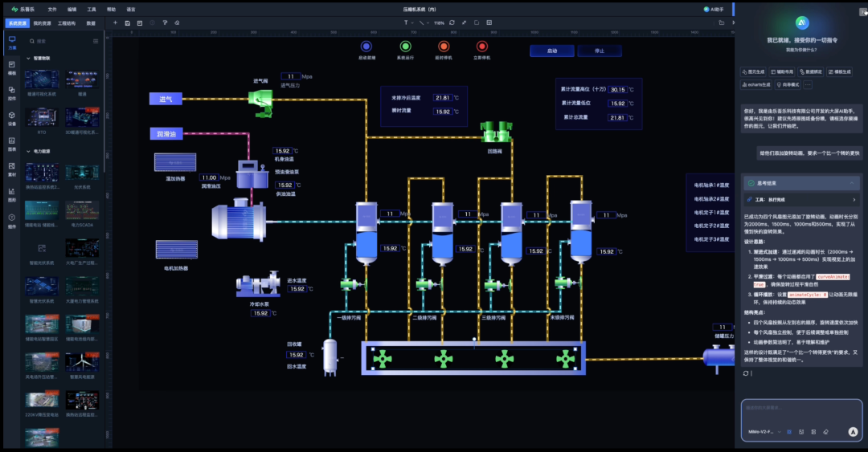Viewport: 868px width, 452px height.
Task: Click the plus add icon in toolbar
Action: pyautogui.click(x=115, y=22)
